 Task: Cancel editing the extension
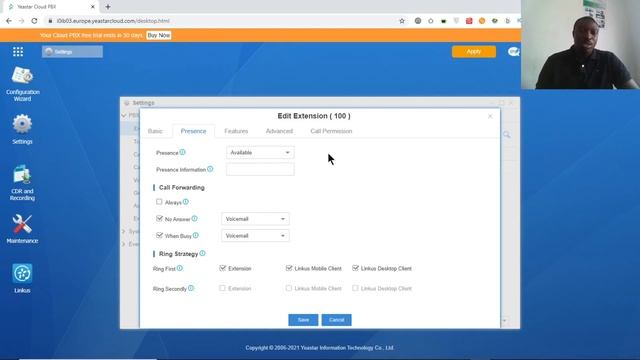click(337, 320)
